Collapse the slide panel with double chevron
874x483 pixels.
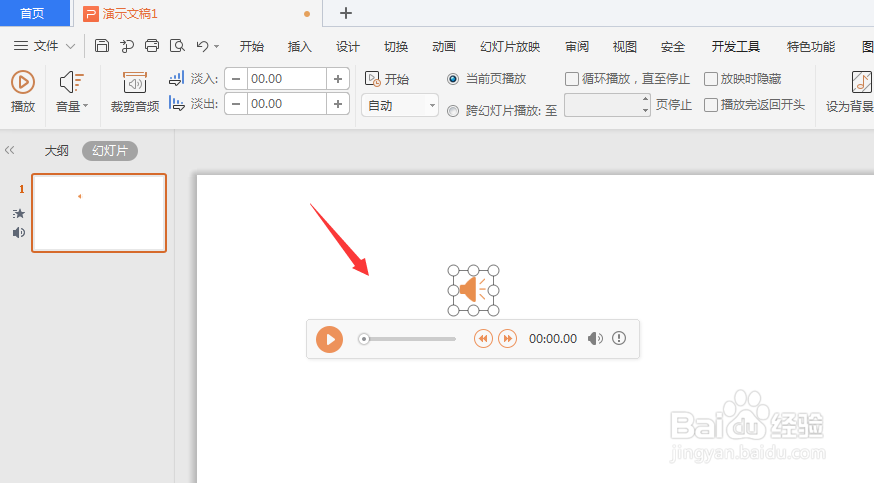point(9,150)
